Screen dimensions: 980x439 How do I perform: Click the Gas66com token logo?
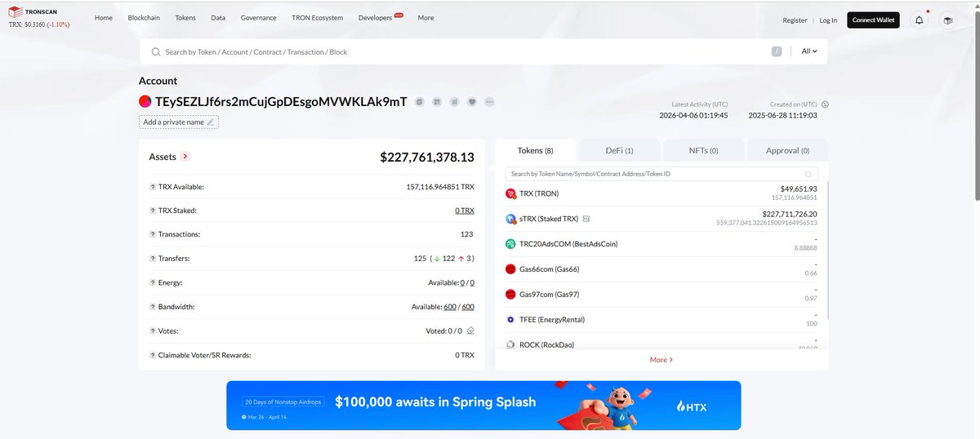click(x=511, y=269)
